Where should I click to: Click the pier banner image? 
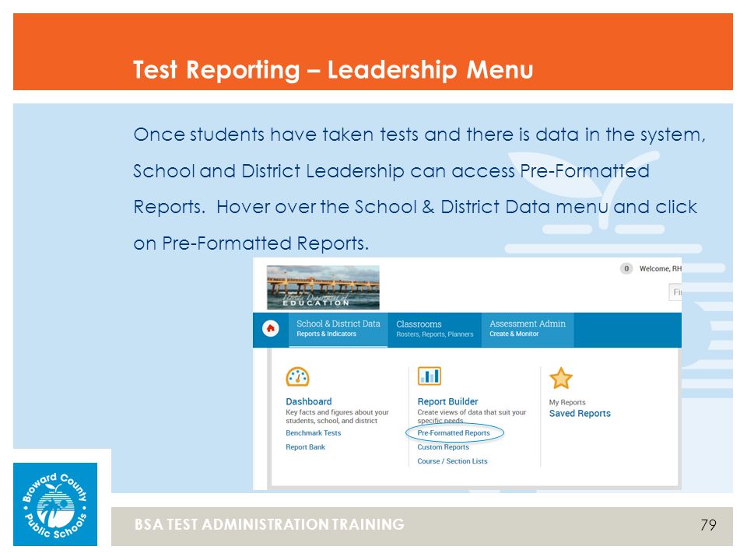323,287
